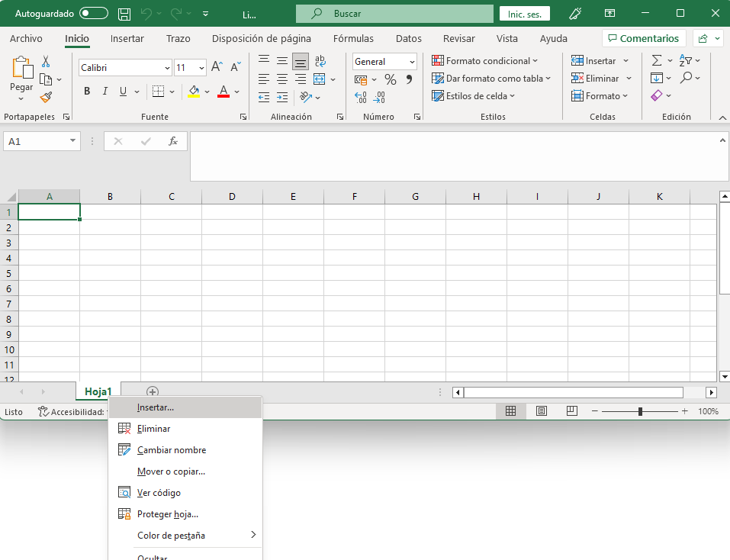Viewport: 730px width, 560px height.
Task: Click the wrap text icon
Action: pyautogui.click(x=320, y=61)
